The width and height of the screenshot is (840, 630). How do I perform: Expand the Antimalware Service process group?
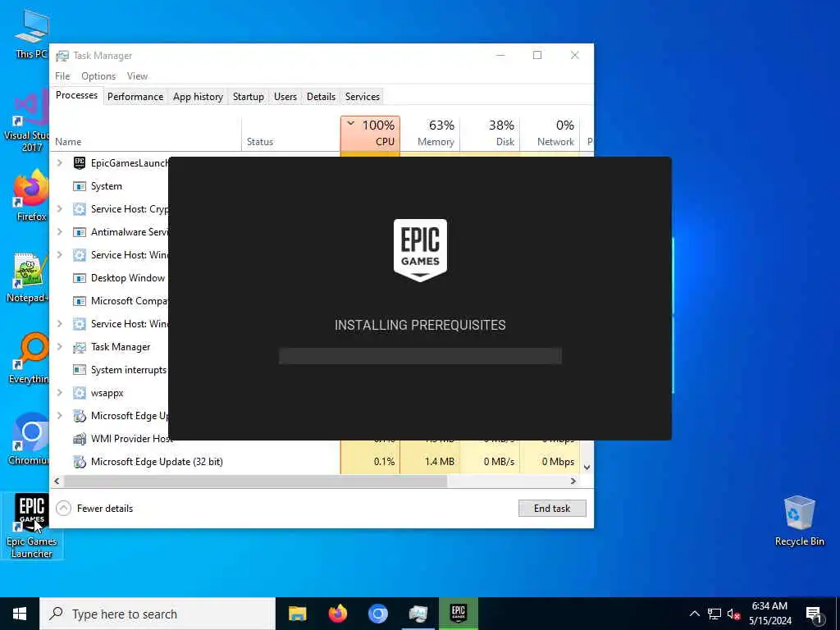tap(59, 232)
